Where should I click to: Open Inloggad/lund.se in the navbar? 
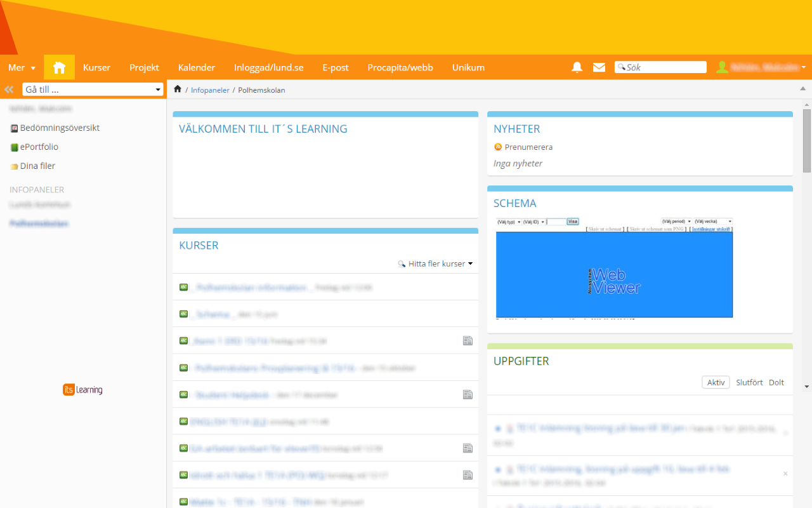pos(269,67)
